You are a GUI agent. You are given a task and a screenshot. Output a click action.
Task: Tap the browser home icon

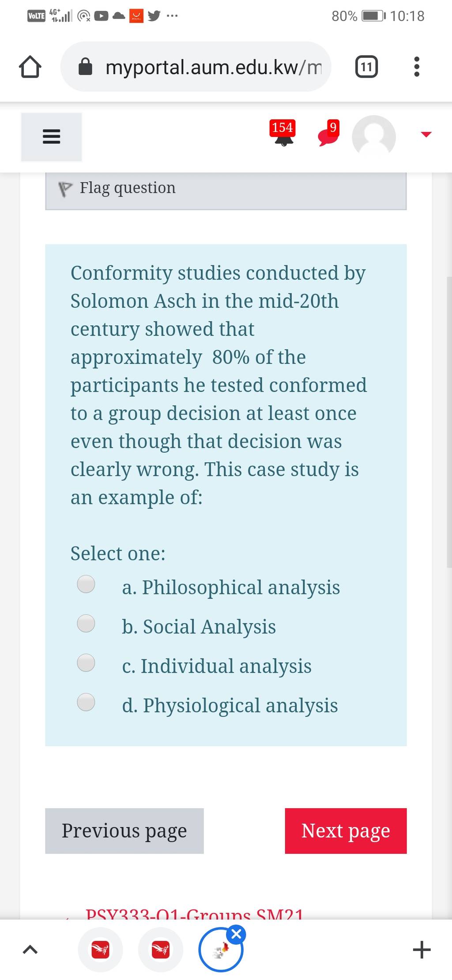(30, 67)
